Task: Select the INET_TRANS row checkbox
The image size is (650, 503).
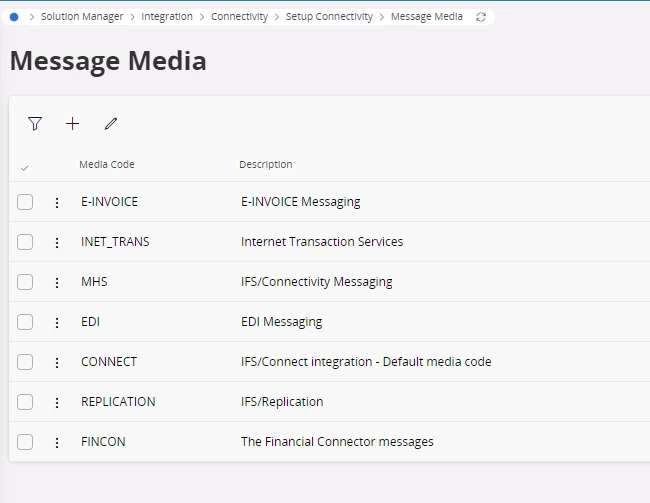Action: [x=25, y=242]
